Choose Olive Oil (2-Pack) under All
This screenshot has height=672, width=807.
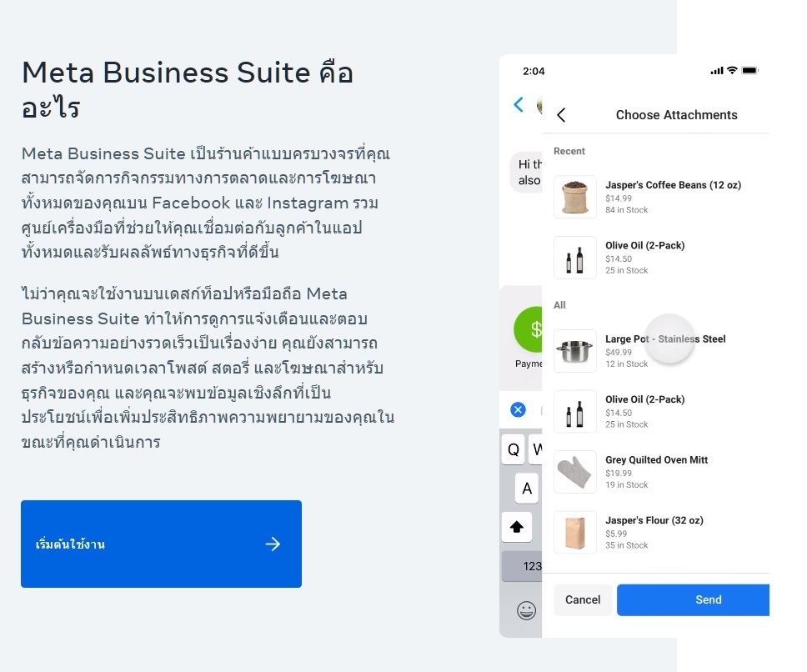644,411
